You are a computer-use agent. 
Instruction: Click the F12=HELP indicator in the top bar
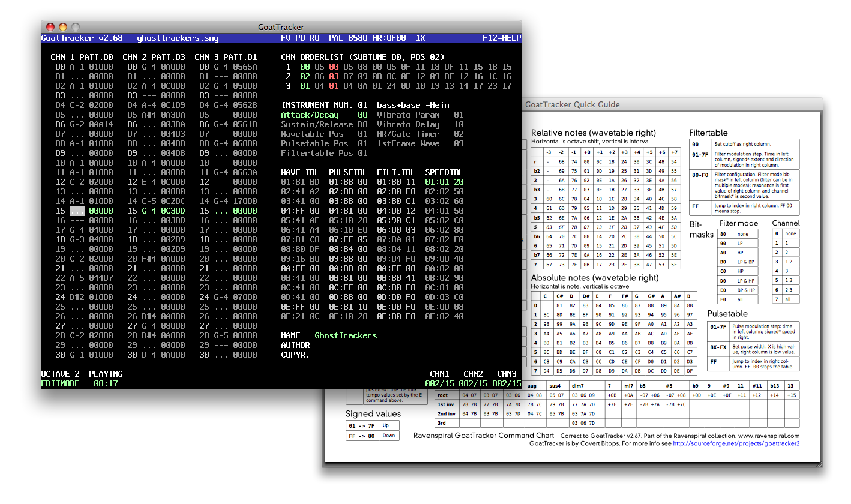[x=502, y=38]
